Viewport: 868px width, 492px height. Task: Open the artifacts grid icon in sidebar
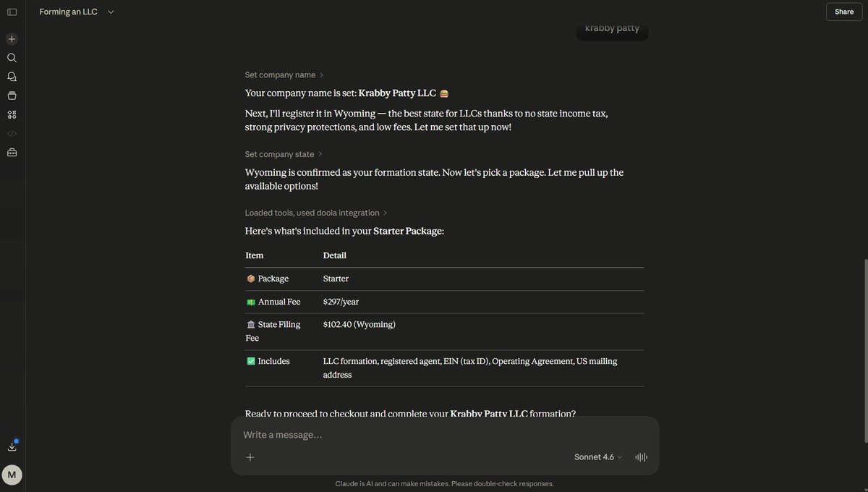[x=12, y=114]
